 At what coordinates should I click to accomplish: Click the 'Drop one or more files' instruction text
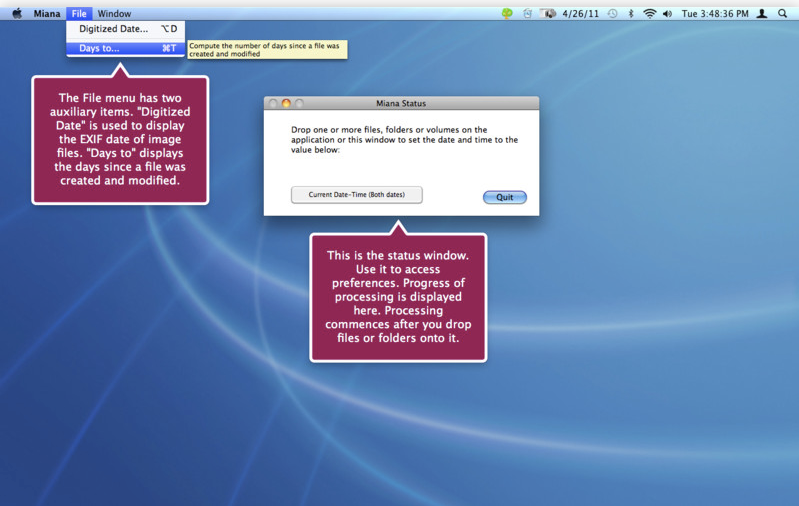pyautogui.click(x=404, y=140)
